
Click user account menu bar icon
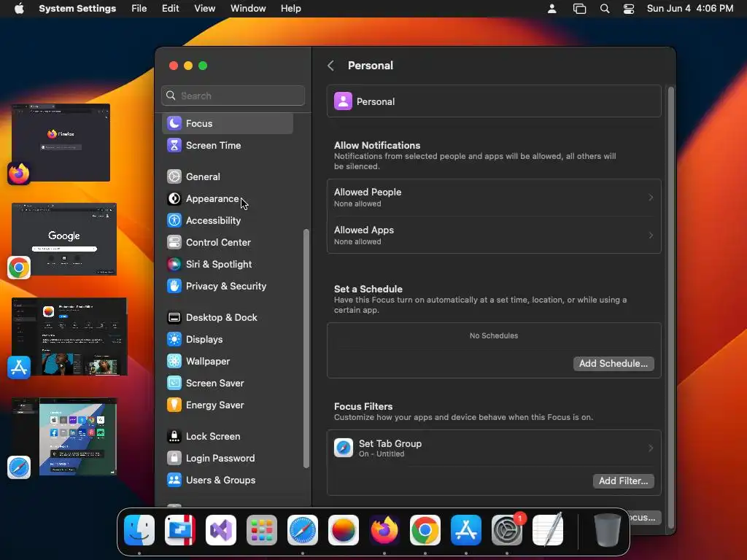click(552, 9)
